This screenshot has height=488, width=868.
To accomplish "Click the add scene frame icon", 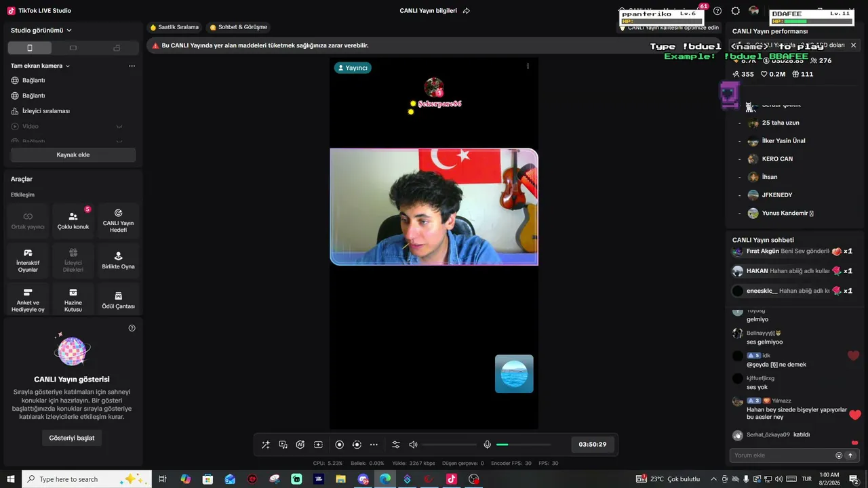I will click(318, 445).
